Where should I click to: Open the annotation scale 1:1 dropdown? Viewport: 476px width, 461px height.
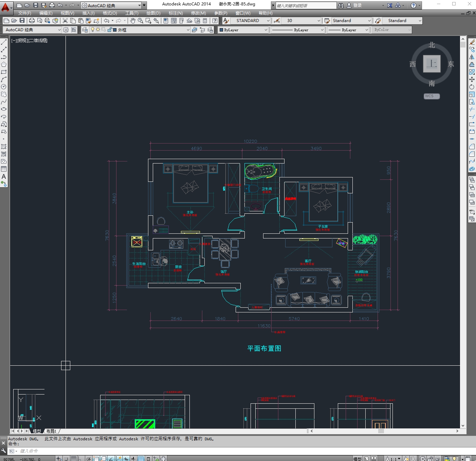coord(393,459)
